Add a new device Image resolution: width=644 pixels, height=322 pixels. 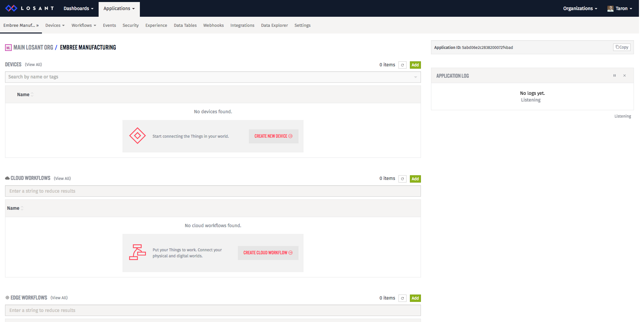(x=415, y=65)
